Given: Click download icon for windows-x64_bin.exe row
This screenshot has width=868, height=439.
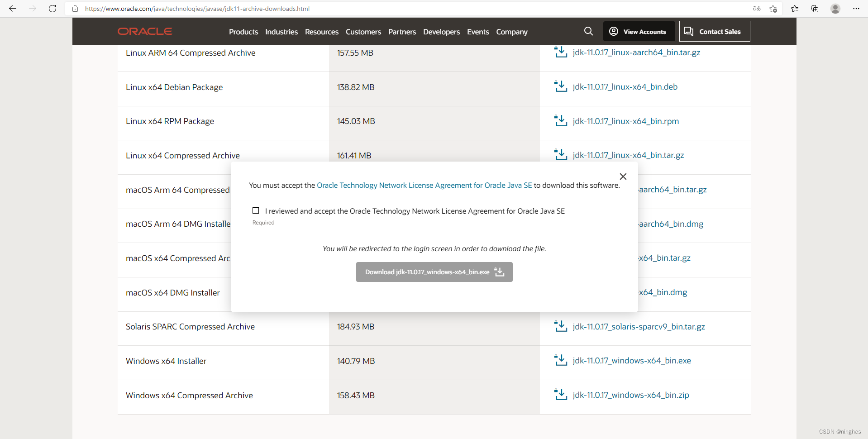Looking at the screenshot, I should pos(561,360).
